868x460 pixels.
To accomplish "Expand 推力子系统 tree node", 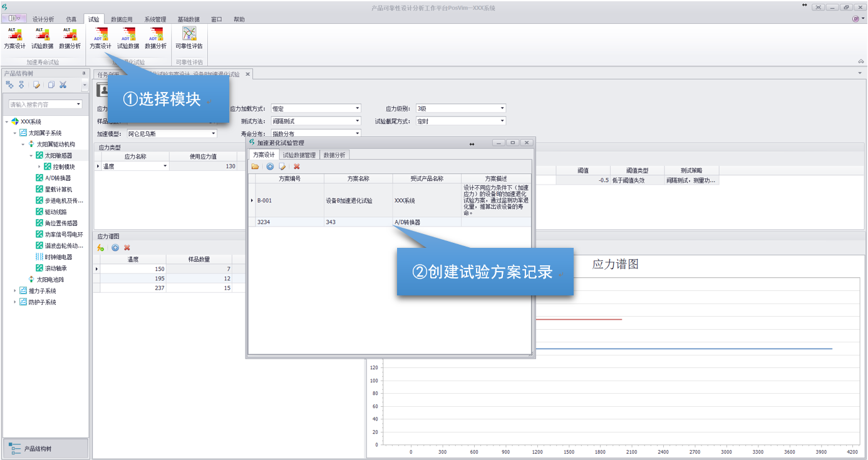I will pos(14,291).
